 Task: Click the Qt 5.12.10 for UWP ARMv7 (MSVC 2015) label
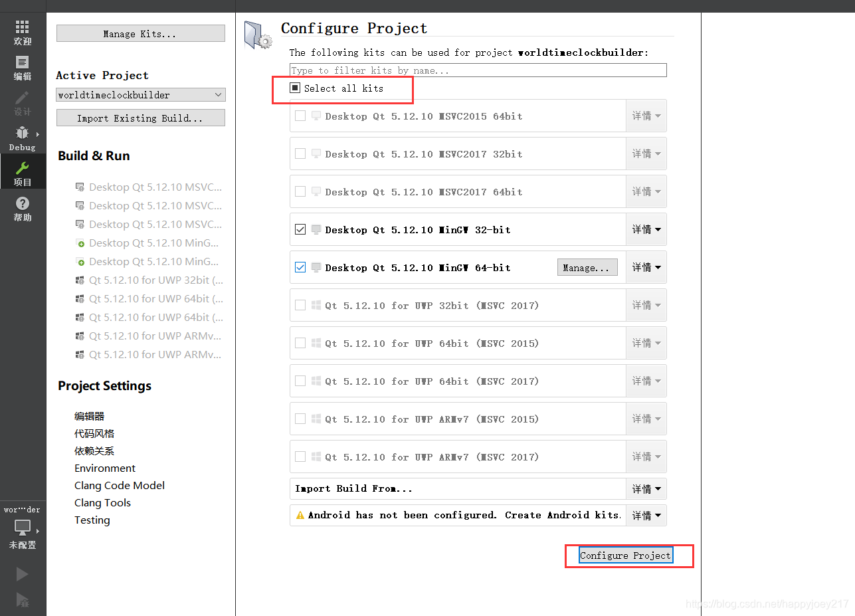[432, 419]
